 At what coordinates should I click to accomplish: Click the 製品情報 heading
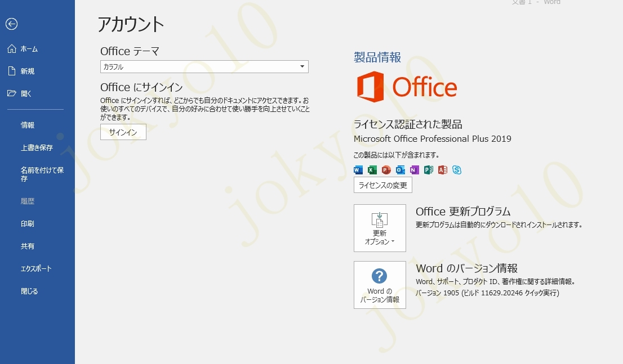coord(377,57)
